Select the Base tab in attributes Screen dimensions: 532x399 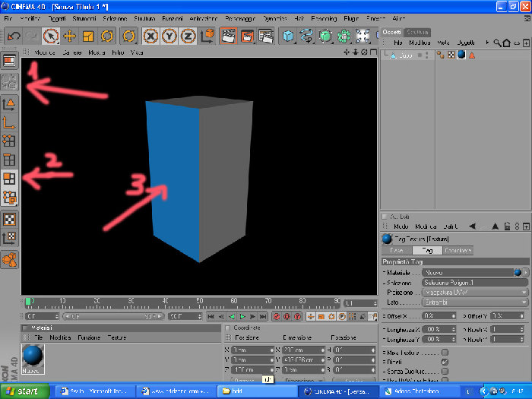397,250
